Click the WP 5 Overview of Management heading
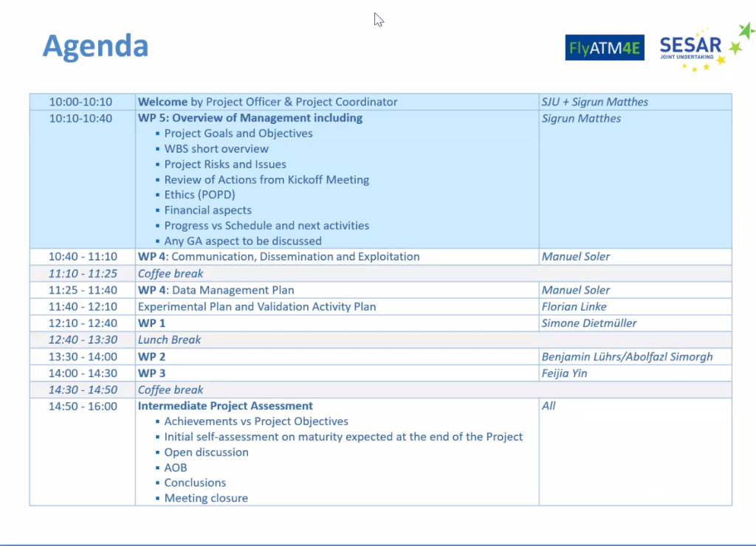Screen dimensions: 756x546 [250, 118]
